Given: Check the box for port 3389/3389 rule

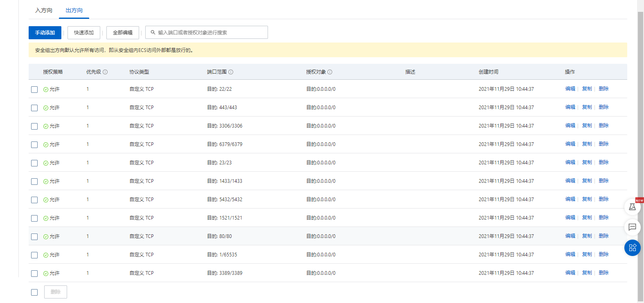Looking at the screenshot, I should [34, 274].
